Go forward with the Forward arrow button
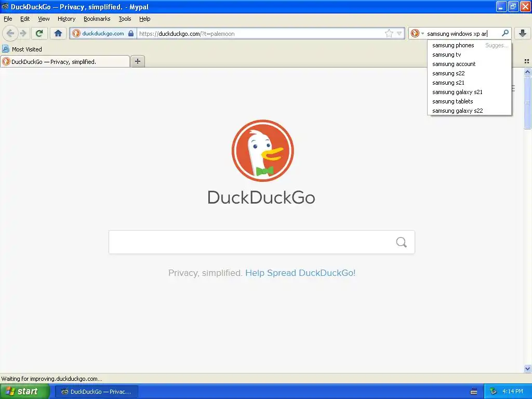532x399 pixels. click(23, 33)
